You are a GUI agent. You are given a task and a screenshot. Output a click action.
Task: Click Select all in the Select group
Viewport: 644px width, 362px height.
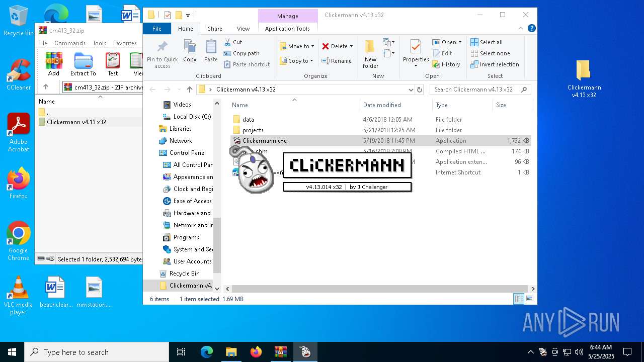tap(487, 42)
